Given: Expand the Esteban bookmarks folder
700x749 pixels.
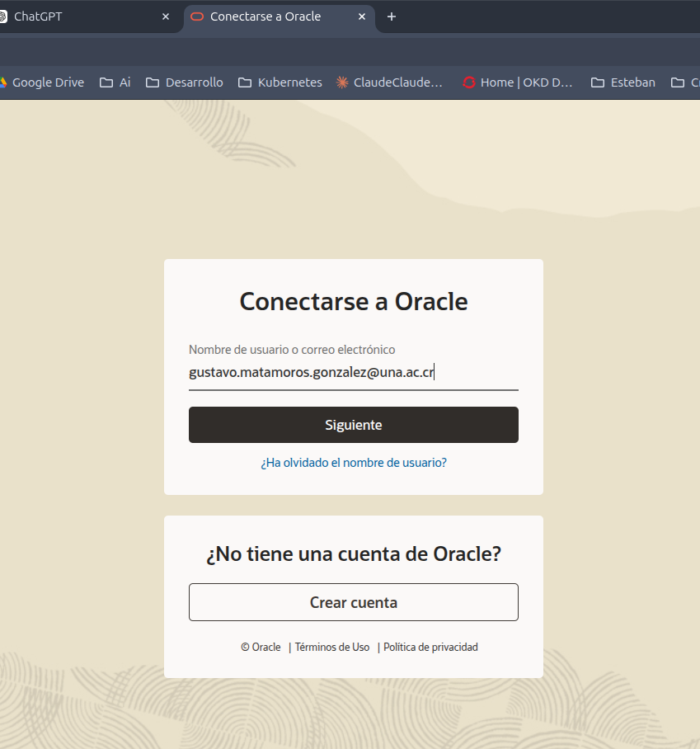Looking at the screenshot, I should 623,82.
